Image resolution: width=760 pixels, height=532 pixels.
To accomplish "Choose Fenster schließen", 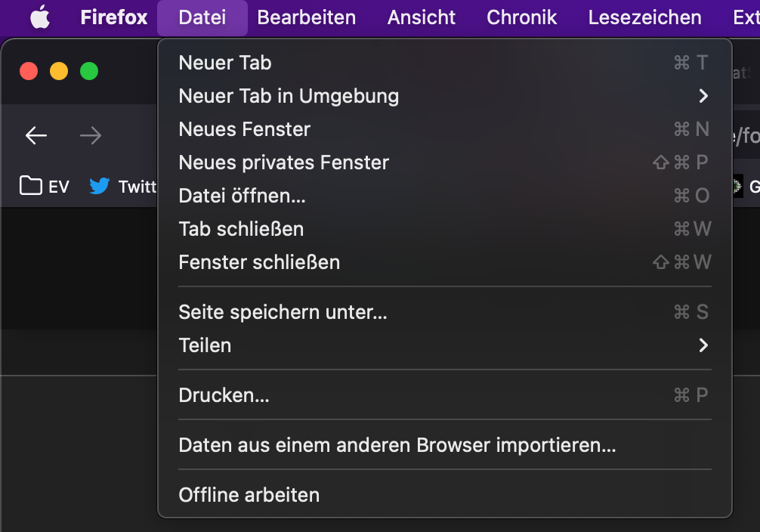I will (259, 262).
